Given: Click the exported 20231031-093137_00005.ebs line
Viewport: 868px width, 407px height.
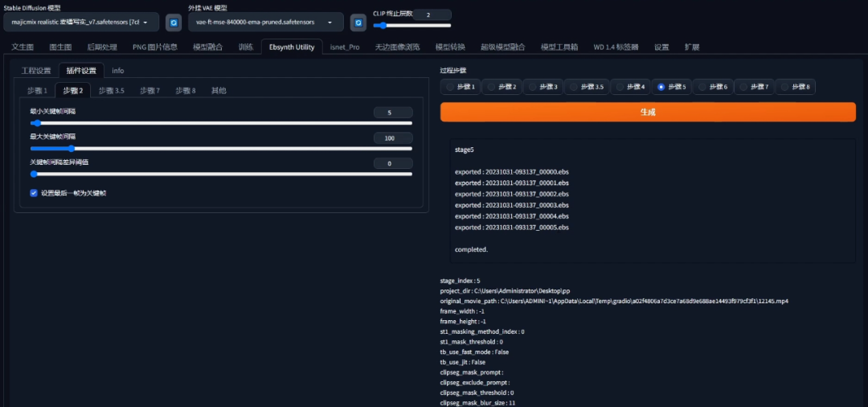Looking at the screenshot, I should pos(512,227).
